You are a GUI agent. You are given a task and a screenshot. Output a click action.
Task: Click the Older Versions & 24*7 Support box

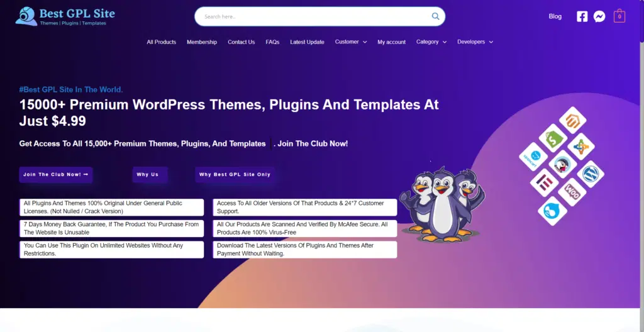[x=305, y=207]
